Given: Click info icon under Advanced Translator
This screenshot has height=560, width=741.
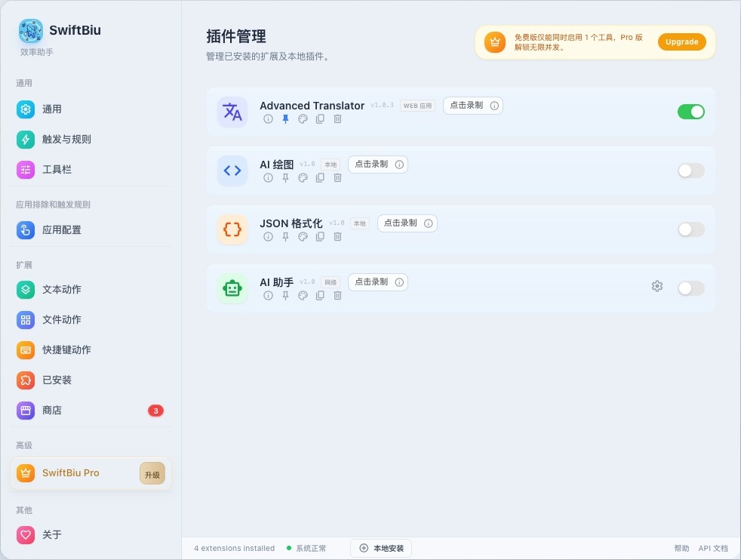Looking at the screenshot, I should pyautogui.click(x=268, y=119).
